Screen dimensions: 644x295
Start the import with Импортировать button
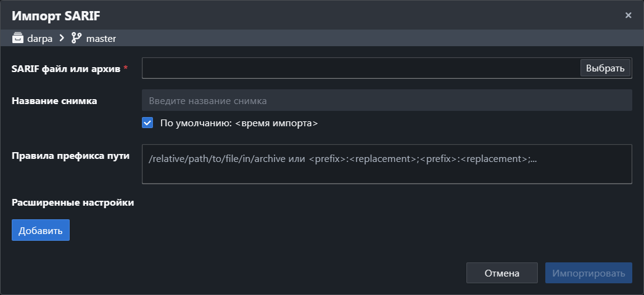coord(588,273)
